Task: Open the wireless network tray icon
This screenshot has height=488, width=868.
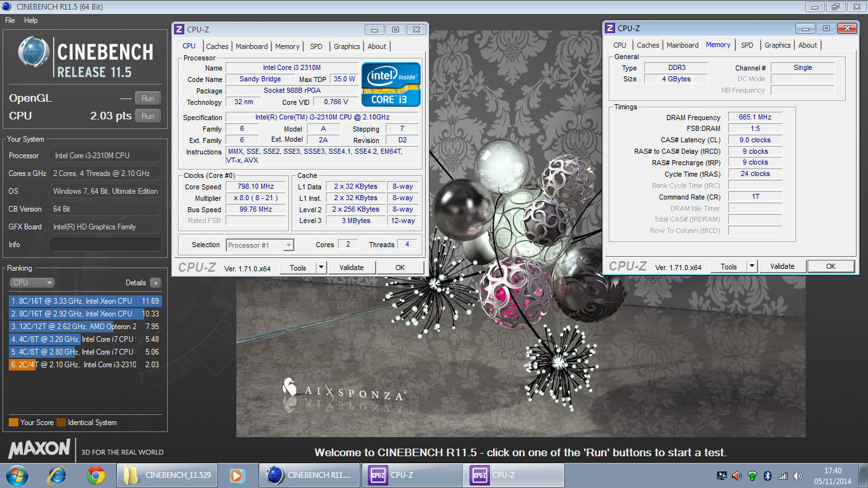Action: (x=752, y=476)
